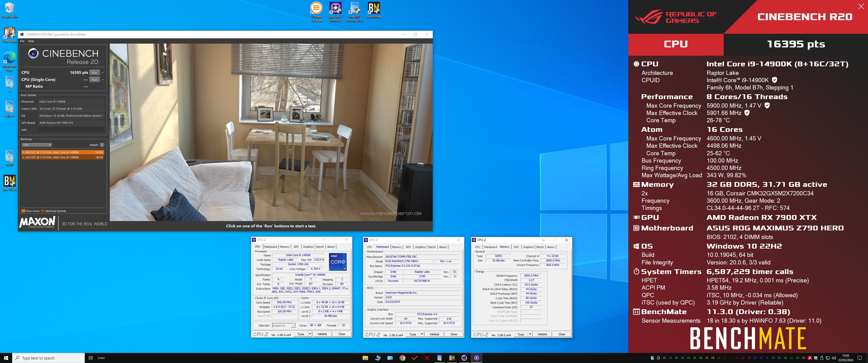This screenshot has height=363, width=868.
Task: Open Windows Security tray icon
Action: (x=816, y=358)
